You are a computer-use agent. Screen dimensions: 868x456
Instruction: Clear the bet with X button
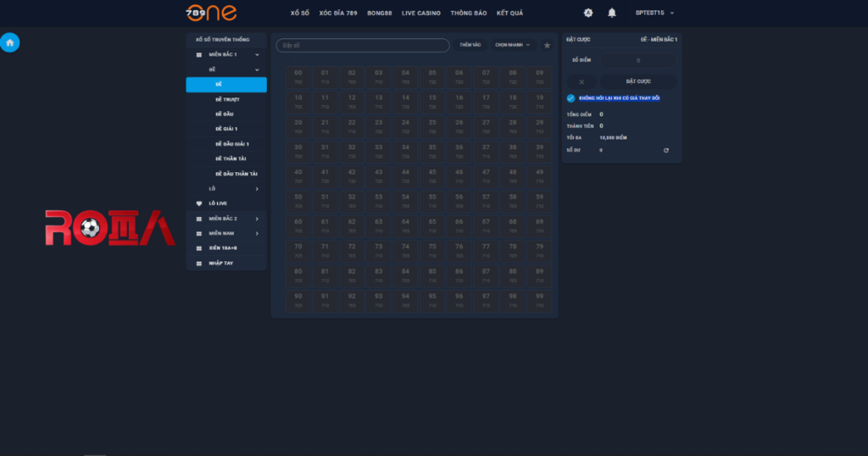[581, 82]
